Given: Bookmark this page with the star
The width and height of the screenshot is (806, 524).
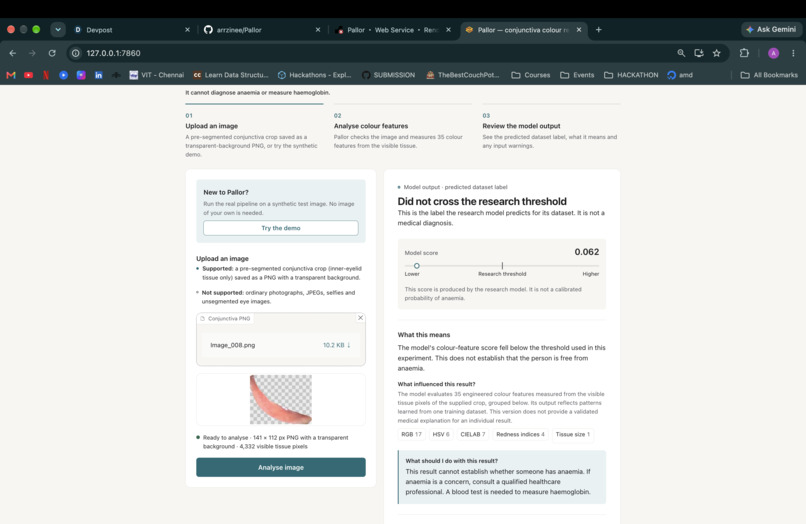Looking at the screenshot, I should (717, 53).
